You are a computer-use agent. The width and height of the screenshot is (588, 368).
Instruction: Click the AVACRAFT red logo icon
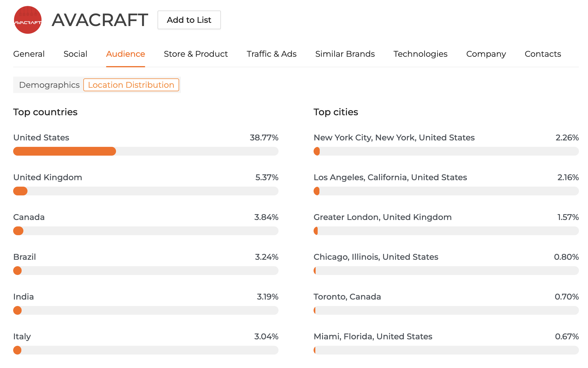pyautogui.click(x=28, y=20)
